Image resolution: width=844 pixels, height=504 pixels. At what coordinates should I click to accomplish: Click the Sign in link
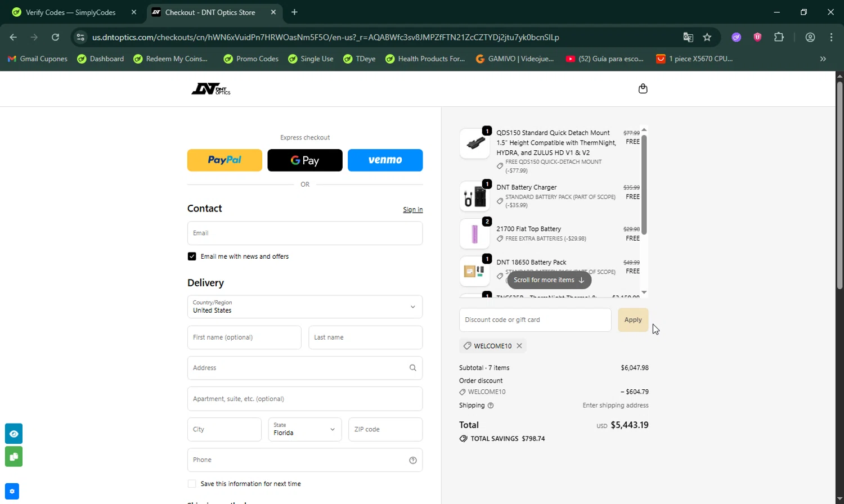pyautogui.click(x=413, y=210)
